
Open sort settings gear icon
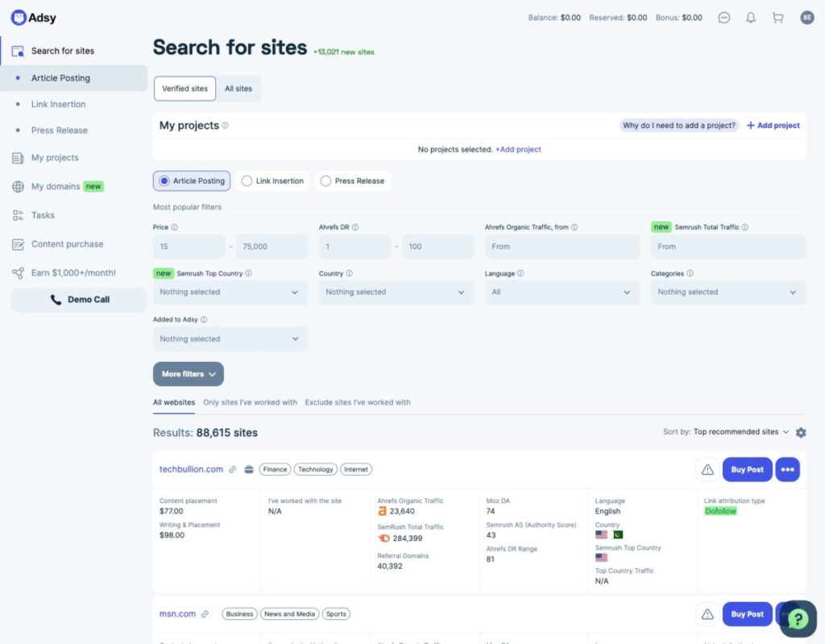click(801, 432)
